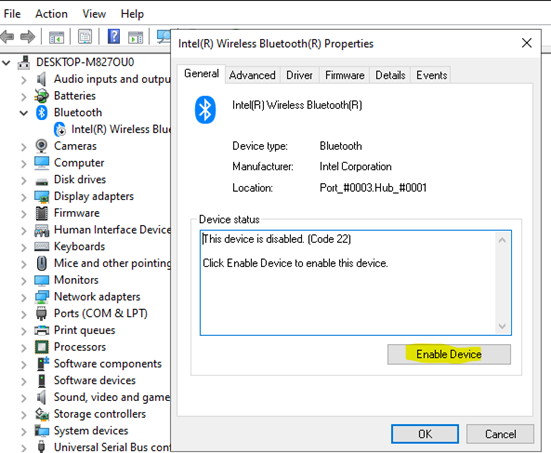This screenshot has width=551, height=453.
Task: Click the Forward arrow toolbar icon
Action: coord(28,37)
